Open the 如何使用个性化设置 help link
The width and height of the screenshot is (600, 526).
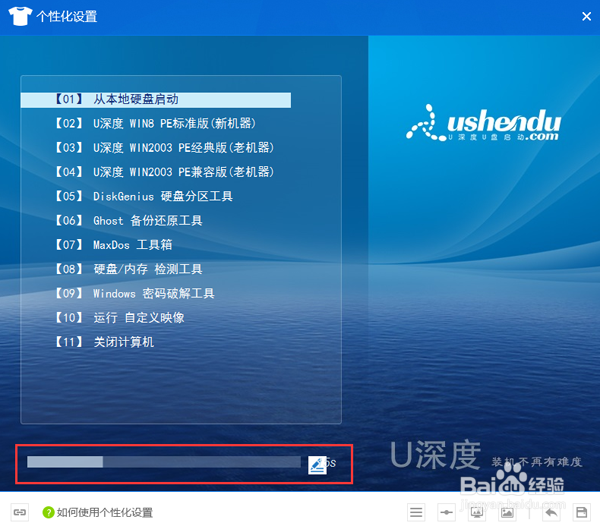click(x=104, y=512)
